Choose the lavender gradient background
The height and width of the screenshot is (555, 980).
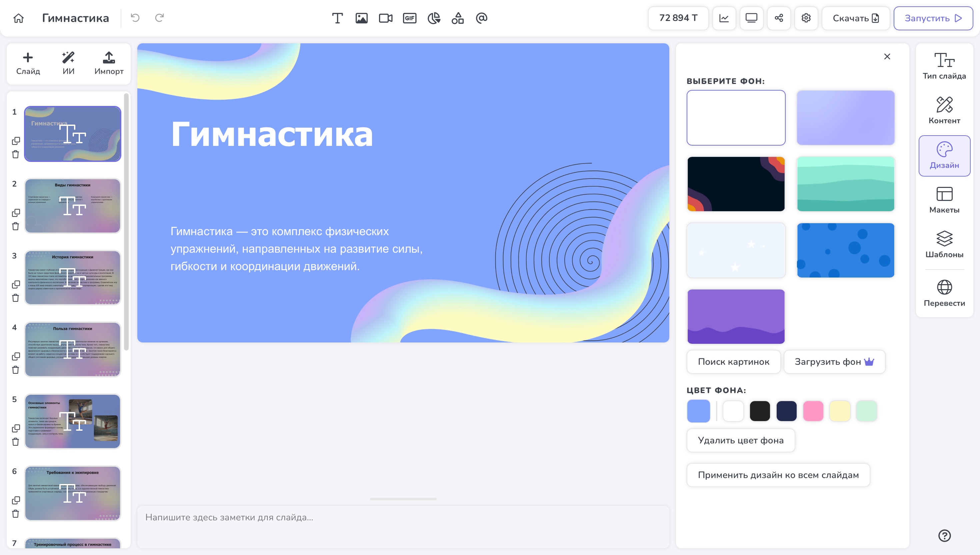(845, 118)
